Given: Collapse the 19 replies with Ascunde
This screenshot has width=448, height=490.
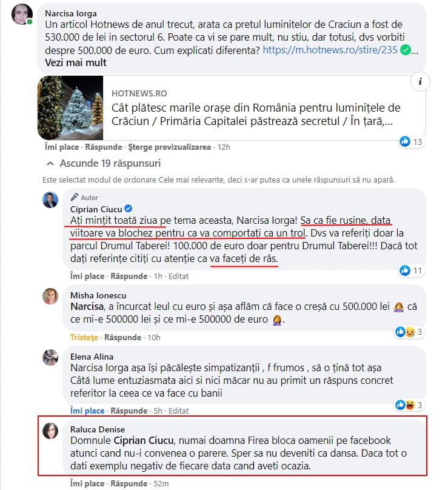Looking at the screenshot, I should [104, 164].
